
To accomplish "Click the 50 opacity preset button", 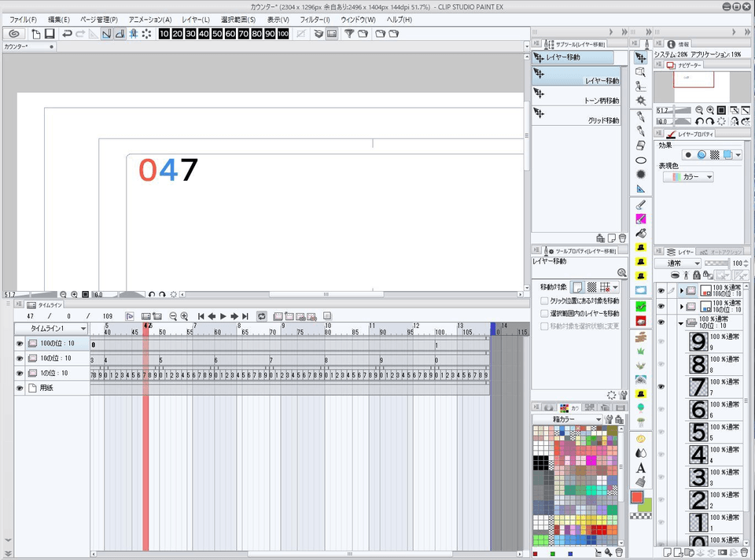I will (x=217, y=34).
